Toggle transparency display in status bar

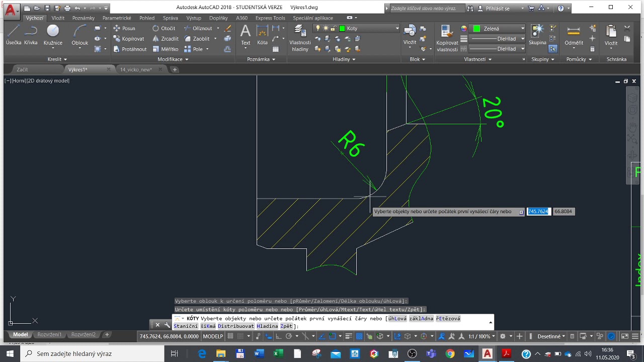click(359, 336)
